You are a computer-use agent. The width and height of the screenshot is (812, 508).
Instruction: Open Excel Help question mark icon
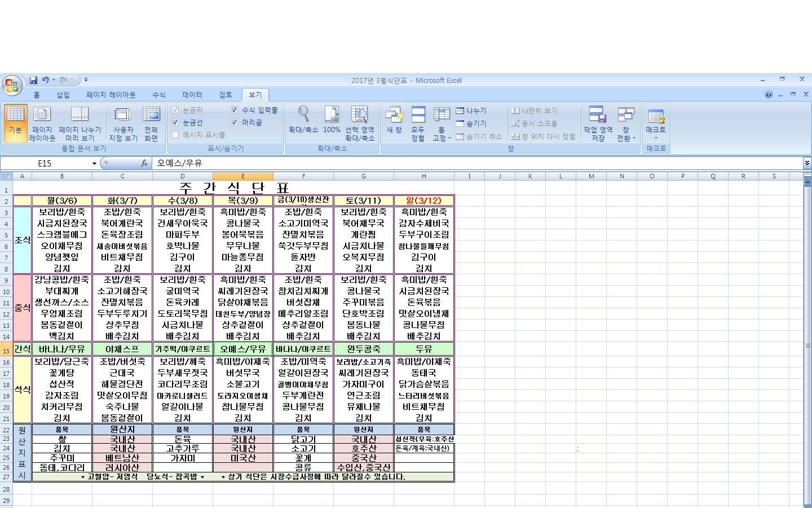[x=768, y=95]
